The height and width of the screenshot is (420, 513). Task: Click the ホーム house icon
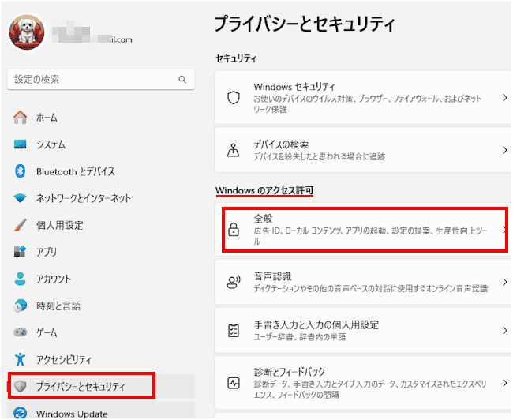pos(20,117)
